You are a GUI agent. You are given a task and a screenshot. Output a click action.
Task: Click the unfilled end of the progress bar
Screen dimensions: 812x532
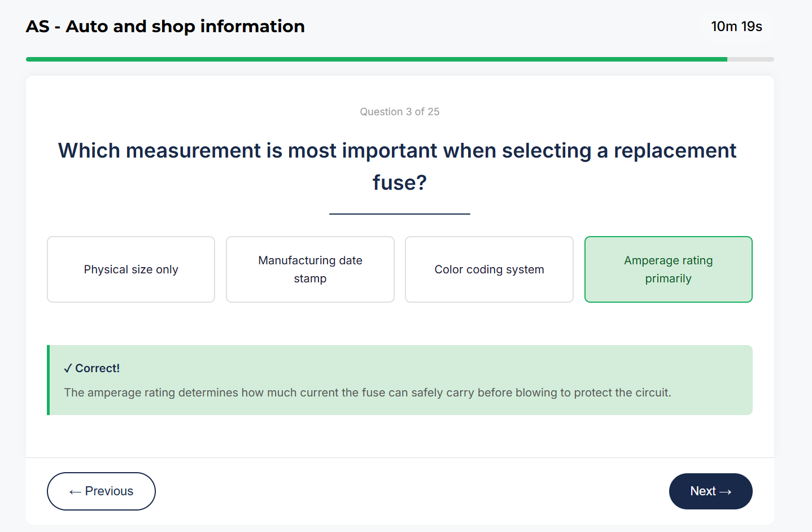pos(751,58)
